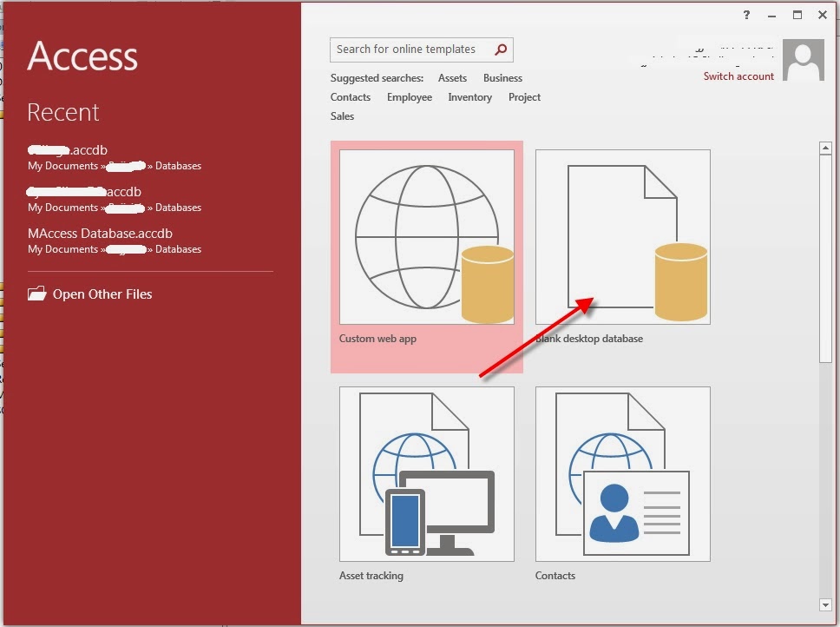Select the Sales suggested search
Screen dimensions: 840x627
[342, 115]
